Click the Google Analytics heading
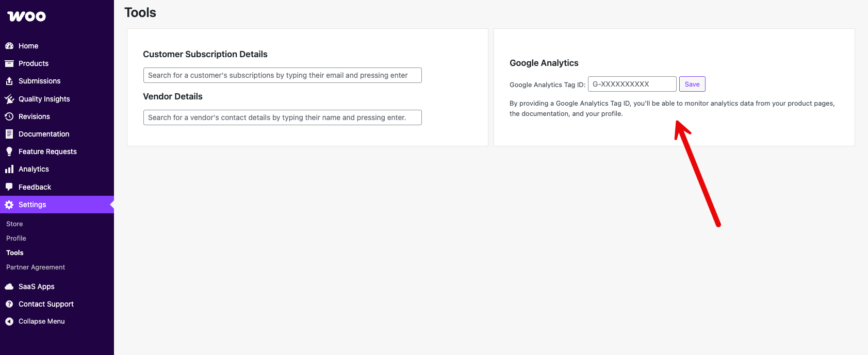 (x=544, y=63)
